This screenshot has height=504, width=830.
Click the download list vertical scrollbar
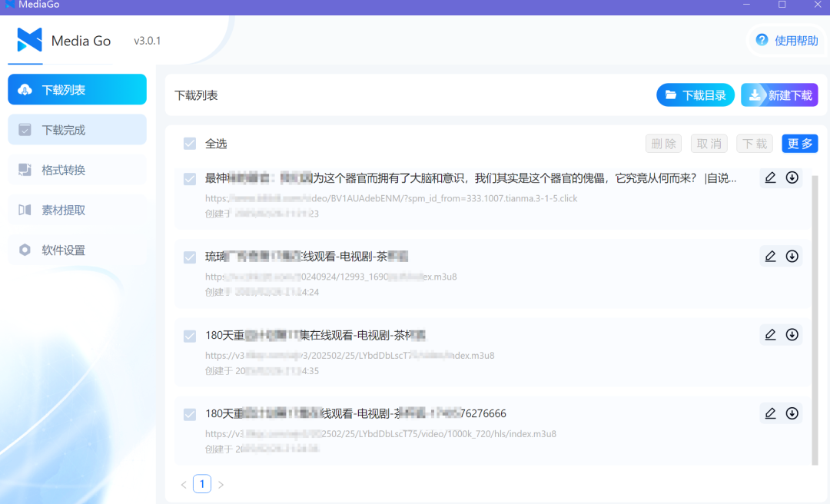(x=815, y=320)
